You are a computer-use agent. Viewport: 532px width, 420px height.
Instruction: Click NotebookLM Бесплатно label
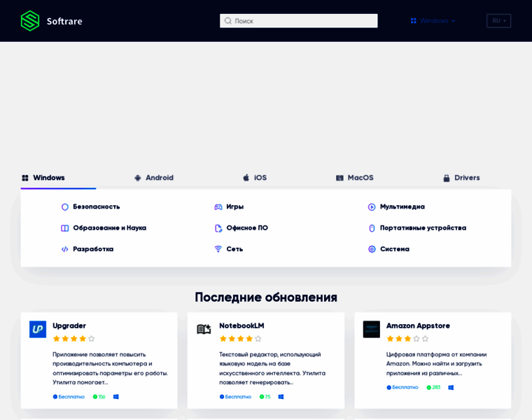[235, 397]
